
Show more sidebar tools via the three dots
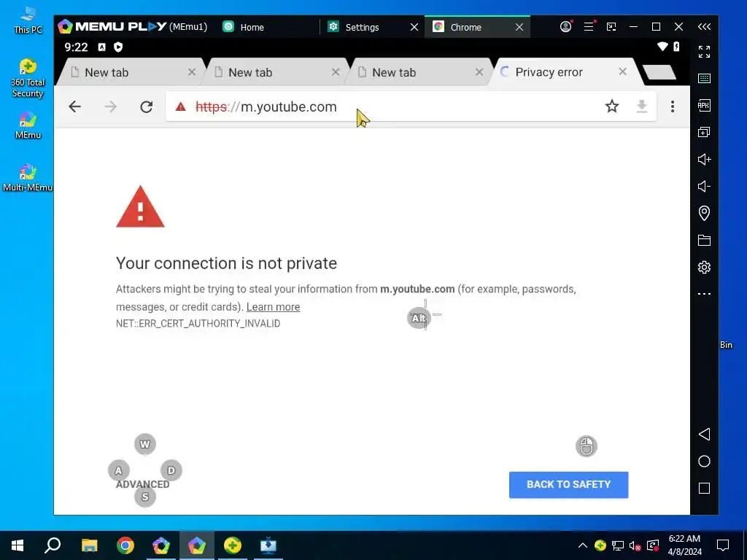click(704, 294)
